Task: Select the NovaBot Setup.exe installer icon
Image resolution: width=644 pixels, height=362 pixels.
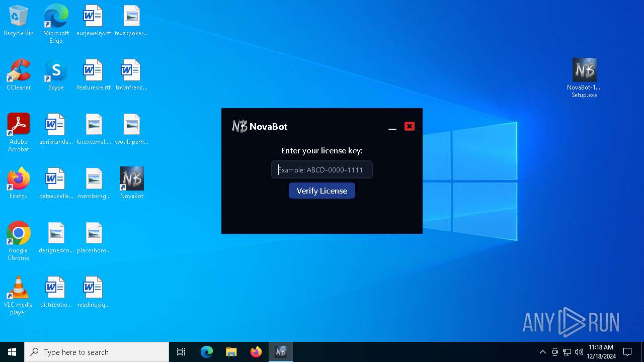Action: click(584, 78)
